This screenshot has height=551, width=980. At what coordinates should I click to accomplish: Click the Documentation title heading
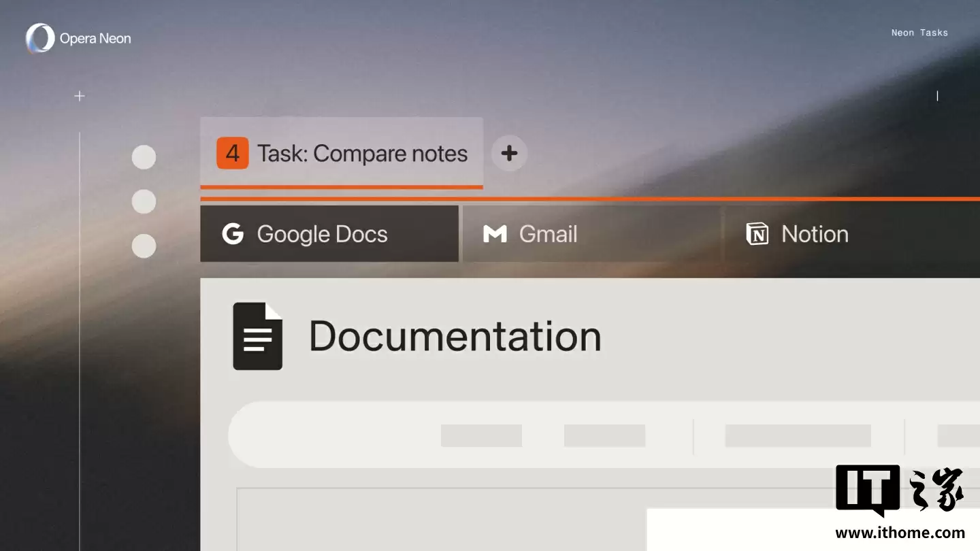click(x=455, y=336)
